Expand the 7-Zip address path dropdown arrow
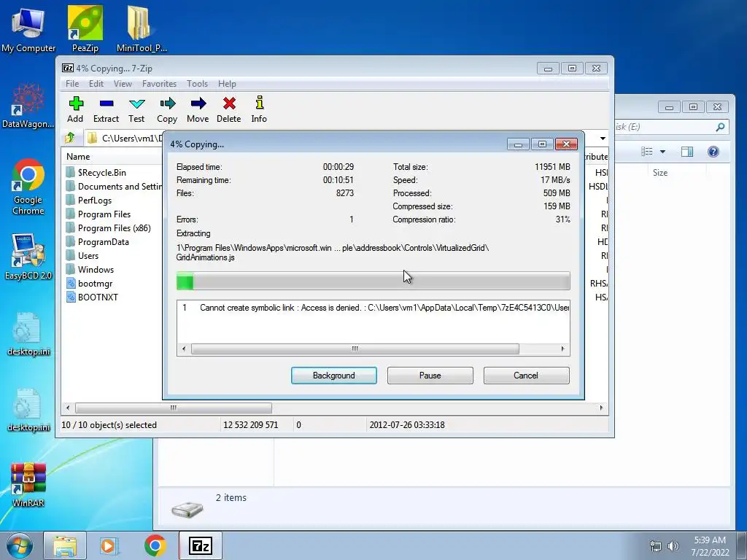 click(603, 139)
